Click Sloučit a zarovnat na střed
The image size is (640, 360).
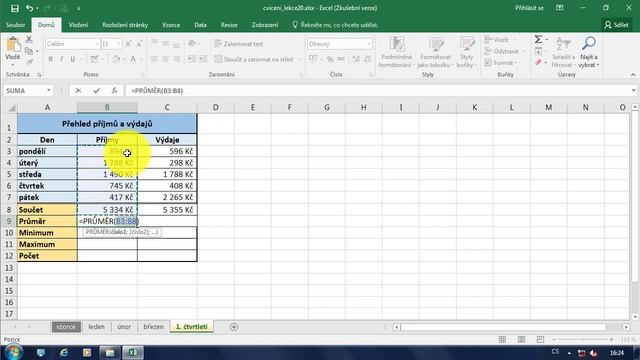coord(254,59)
